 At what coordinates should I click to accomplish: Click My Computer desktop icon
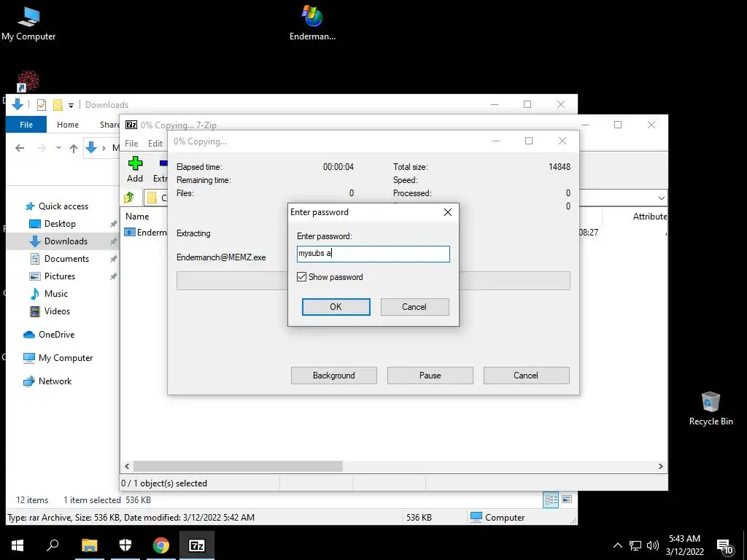(x=28, y=24)
